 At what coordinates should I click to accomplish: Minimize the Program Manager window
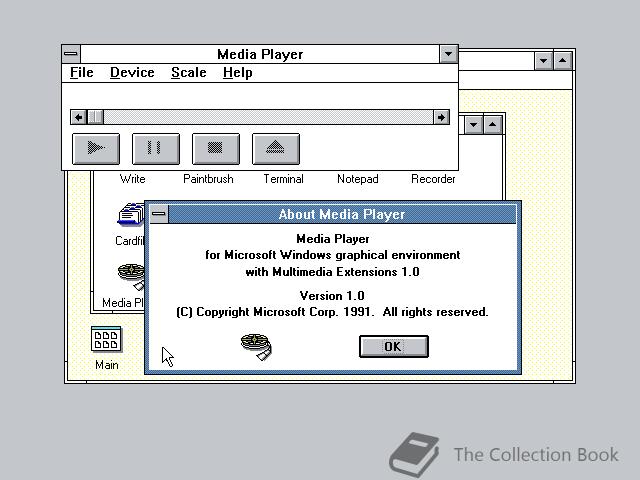544,61
